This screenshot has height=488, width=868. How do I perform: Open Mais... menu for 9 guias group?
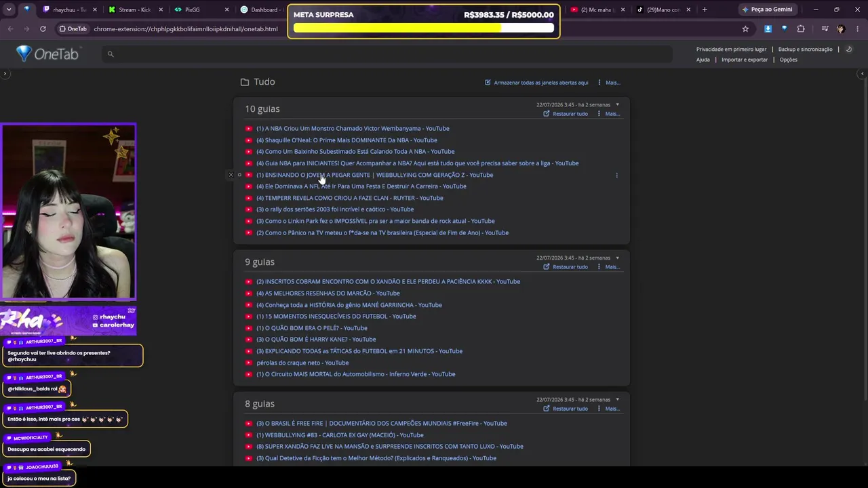tap(609, 267)
